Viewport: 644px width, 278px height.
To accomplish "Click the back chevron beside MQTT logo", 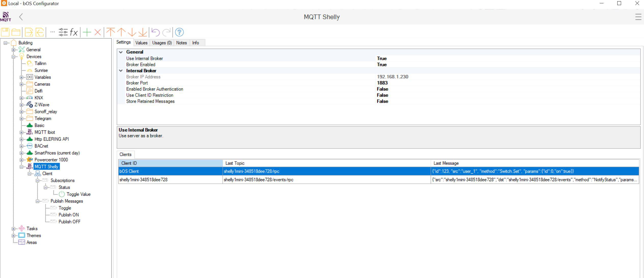I will (x=21, y=17).
